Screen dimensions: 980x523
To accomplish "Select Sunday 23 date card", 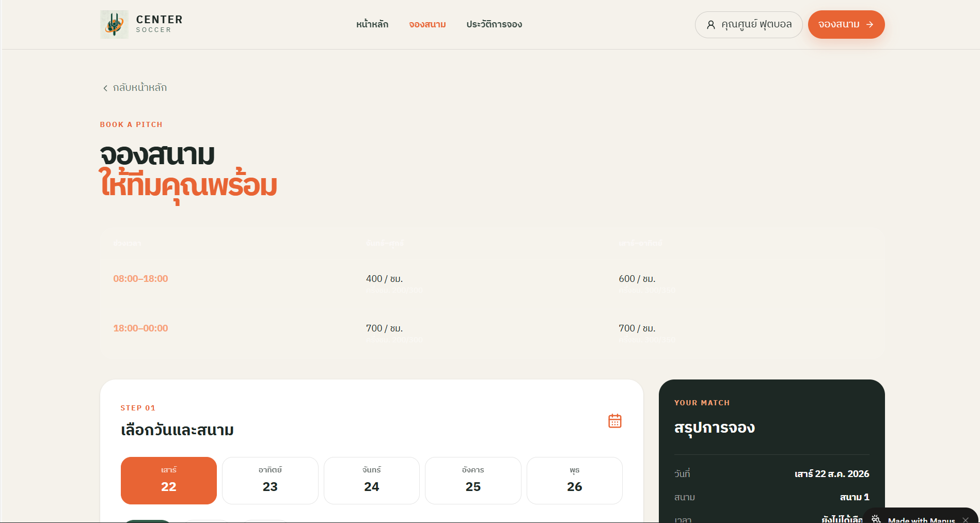I will 270,480.
